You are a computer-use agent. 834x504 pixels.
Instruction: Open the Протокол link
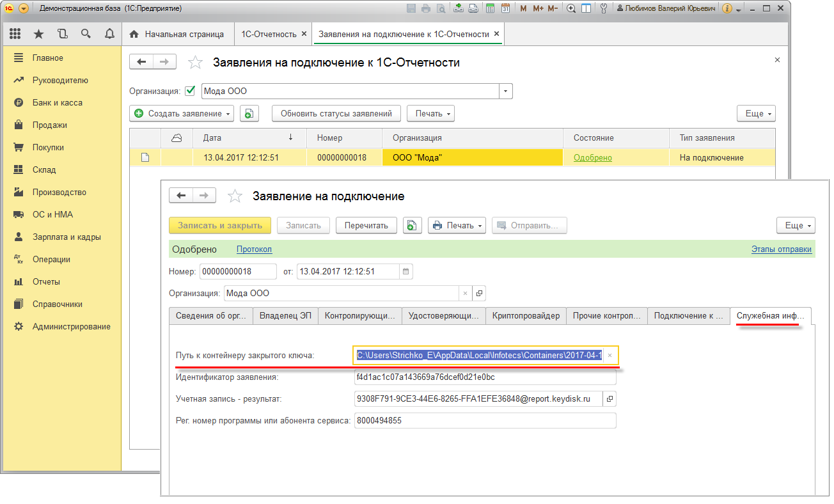click(x=254, y=249)
